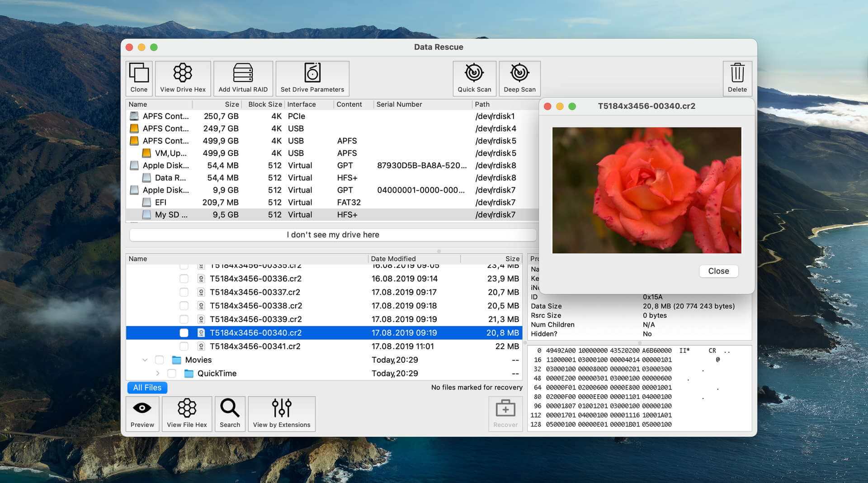
Task: Select the Apple Disk 9,9 GB drive row
Action: [332, 190]
